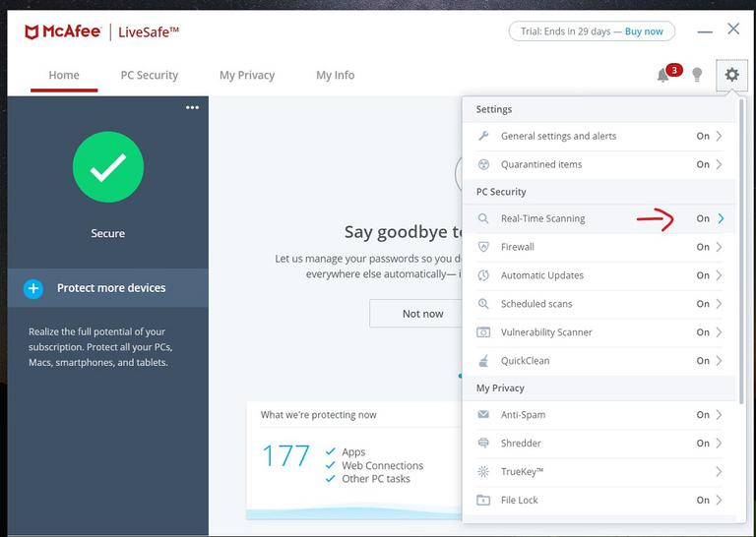The width and height of the screenshot is (756, 537).
Task: Click the Firewall shield icon
Action: 483,247
